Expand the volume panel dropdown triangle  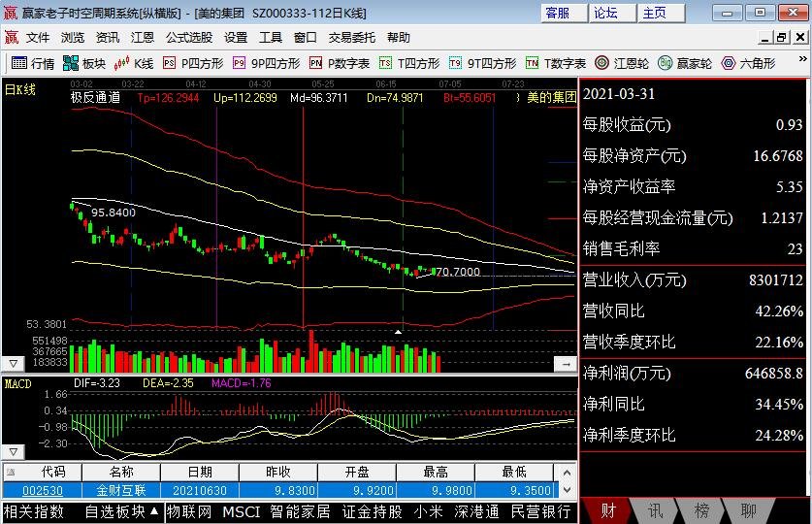14,364
